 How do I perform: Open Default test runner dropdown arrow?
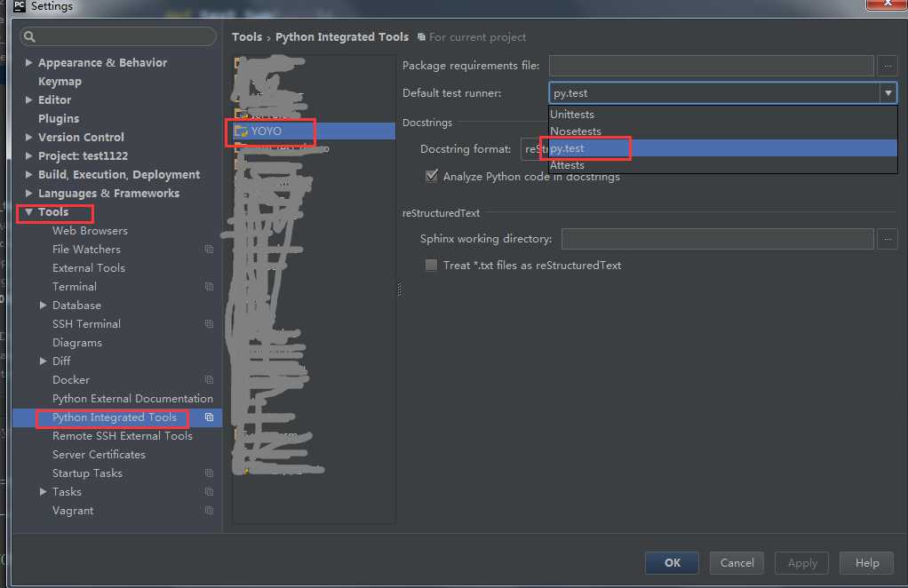click(x=888, y=93)
